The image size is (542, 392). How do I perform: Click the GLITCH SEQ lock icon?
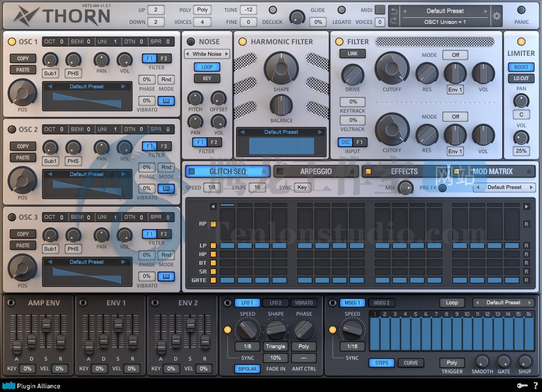pos(264,171)
